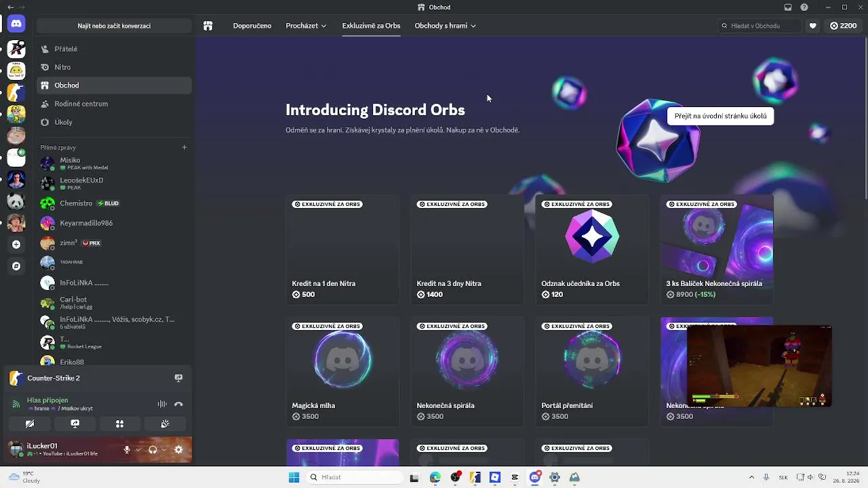Open the Counter-Strike 2 activity label
The height and width of the screenshot is (488, 868).
[54, 378]
